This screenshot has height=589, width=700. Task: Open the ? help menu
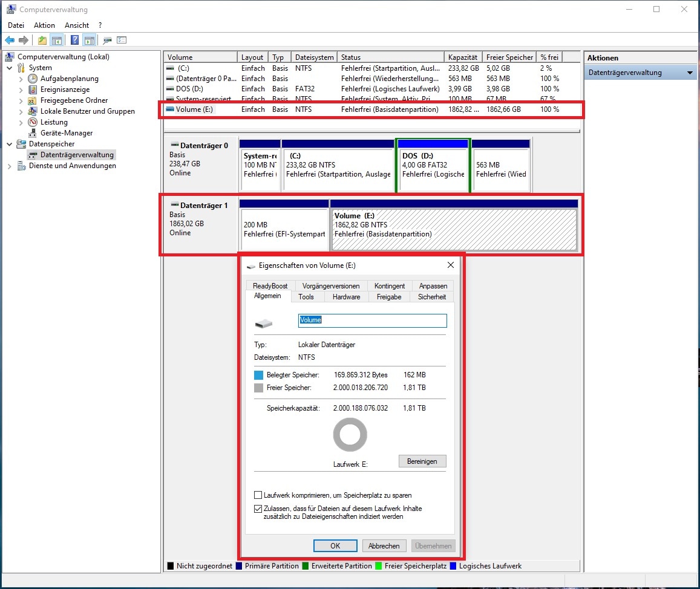tap(100, 25)
